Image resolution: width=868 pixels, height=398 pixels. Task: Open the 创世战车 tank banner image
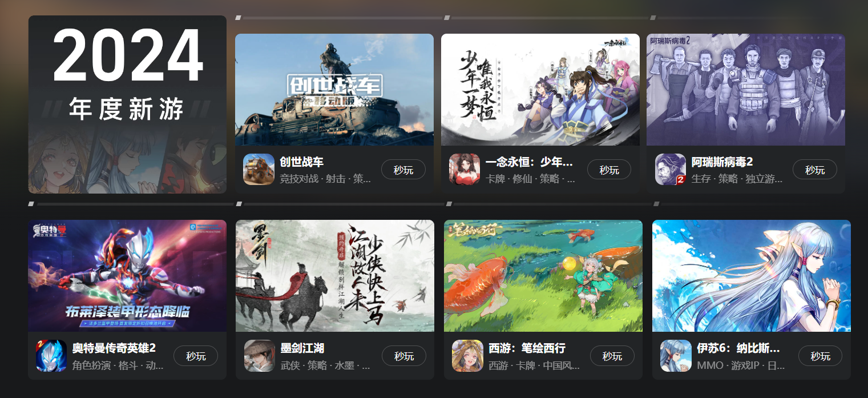tap(334, 90)
